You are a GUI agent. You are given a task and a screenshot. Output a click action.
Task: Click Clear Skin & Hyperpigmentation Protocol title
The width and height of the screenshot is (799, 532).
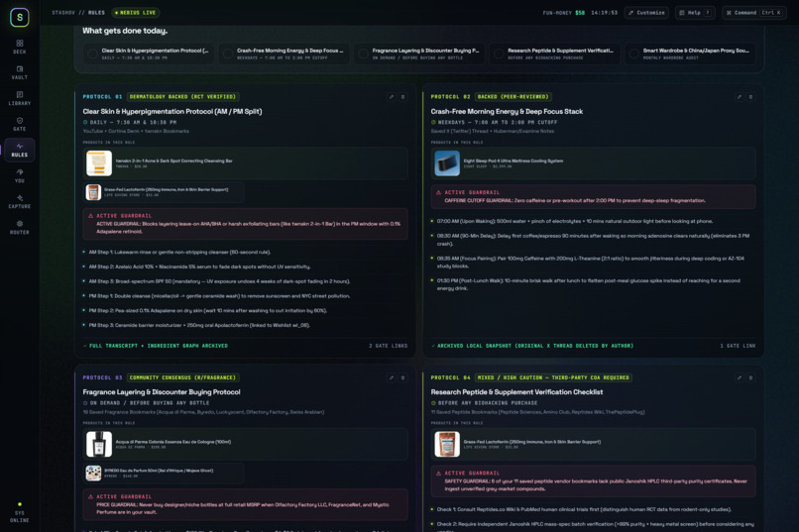tap(172, 112)
